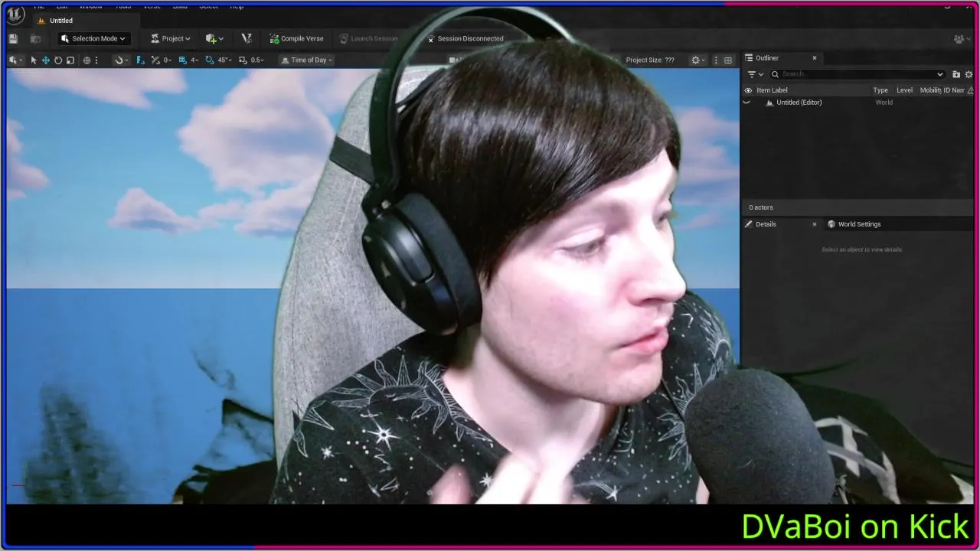Image resolution: width=980 pixels, height=551 pixels.
Task: Click the viewport layout grid icon
Action: point(728,60)
